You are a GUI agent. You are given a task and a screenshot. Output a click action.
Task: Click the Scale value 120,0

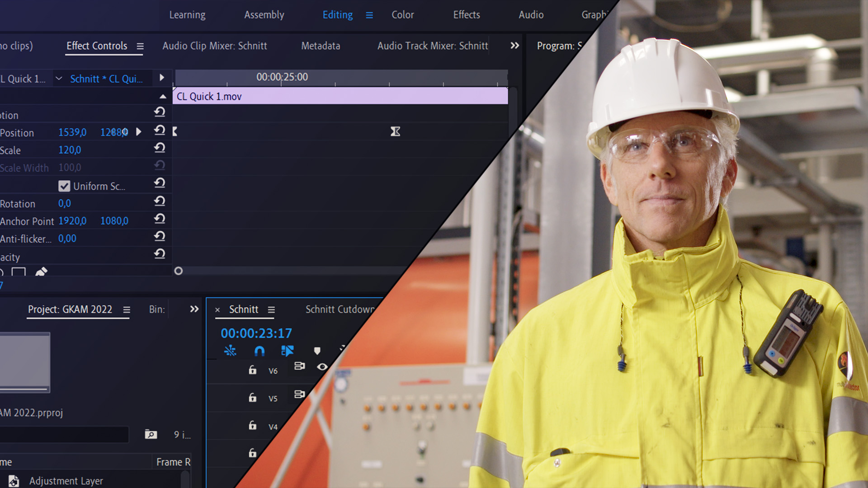[x=70, y=150]
